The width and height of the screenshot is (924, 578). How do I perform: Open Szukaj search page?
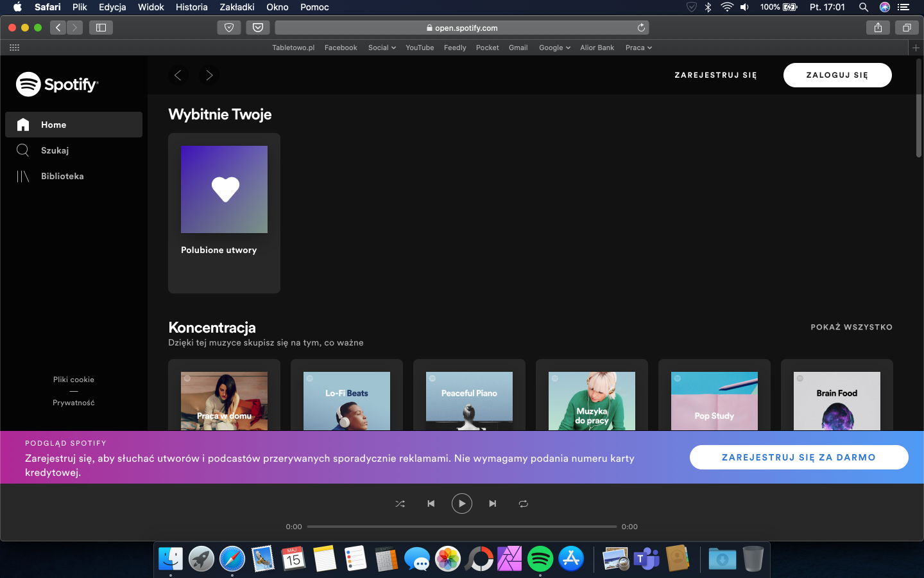(74, 150)
